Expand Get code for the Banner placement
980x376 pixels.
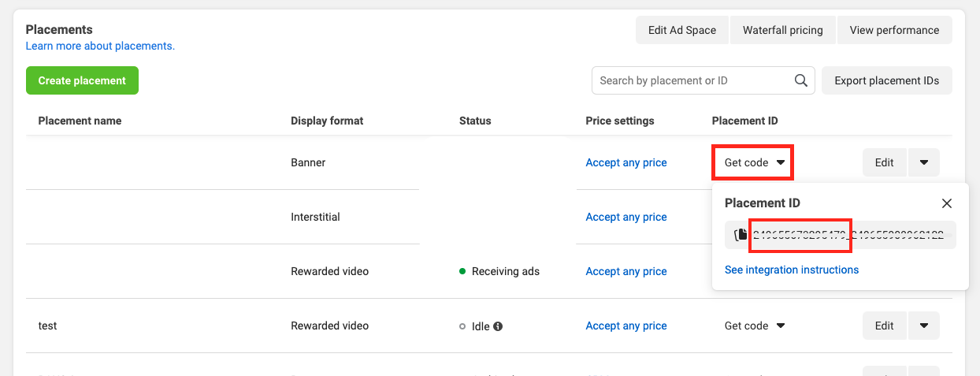pos(754,162)
